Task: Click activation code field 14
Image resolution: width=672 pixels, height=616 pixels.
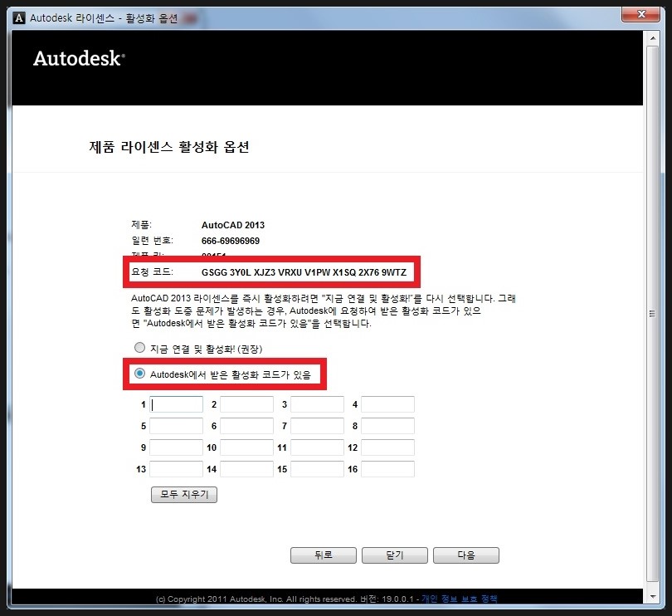Action: click(246, 469)
